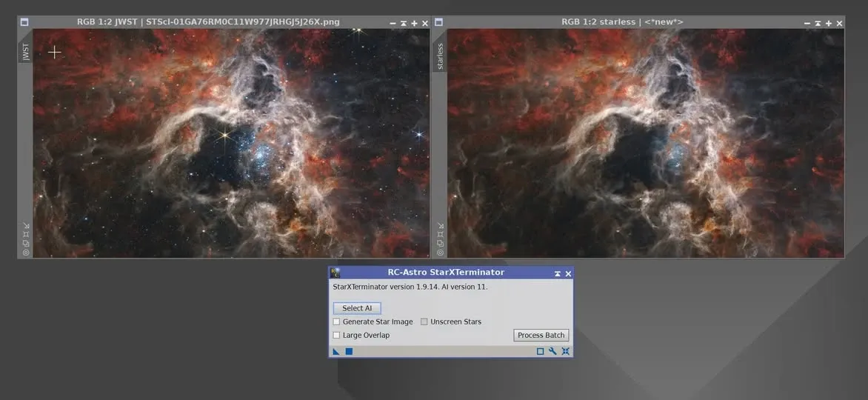
Task: Shade the JWST image window
Action: pos(404,23)
